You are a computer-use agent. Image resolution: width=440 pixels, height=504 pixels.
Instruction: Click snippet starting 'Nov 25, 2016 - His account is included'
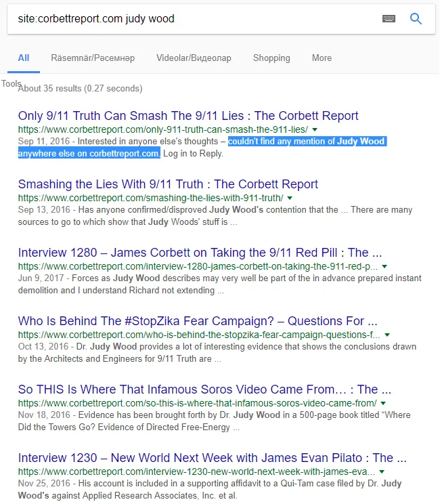pyautogui.click(x=210, y=490)
